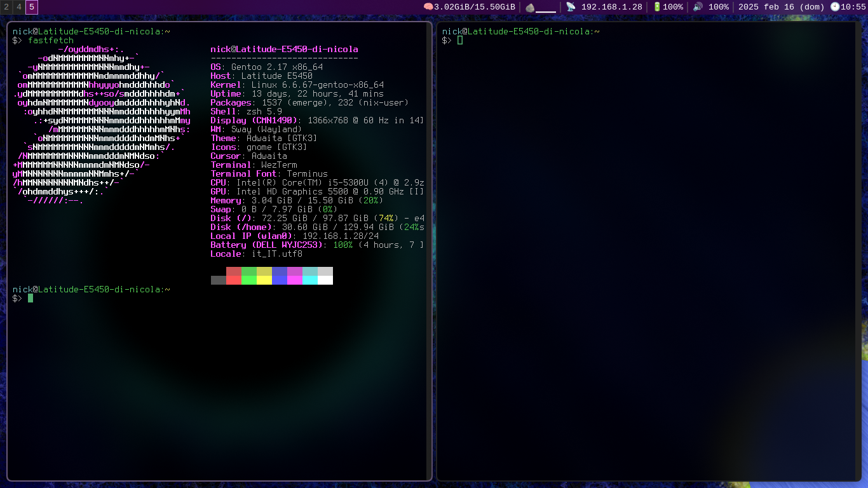Click the brain memory usage icon
Screen dimensions: 868x488
pyautogui.click(x=428, y=7)
